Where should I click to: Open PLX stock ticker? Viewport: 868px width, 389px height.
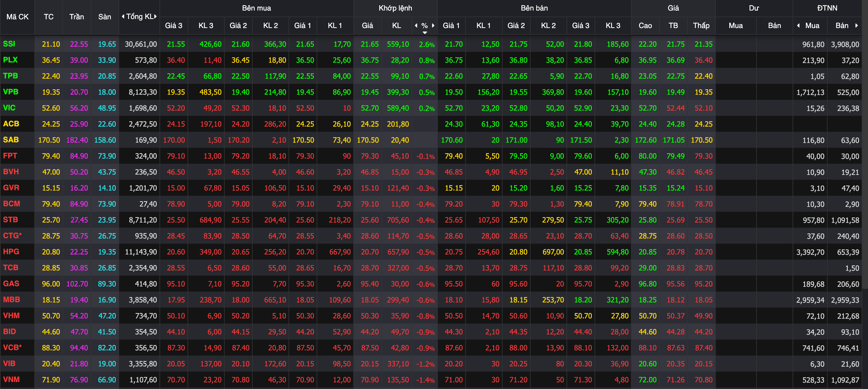(10, 60)
